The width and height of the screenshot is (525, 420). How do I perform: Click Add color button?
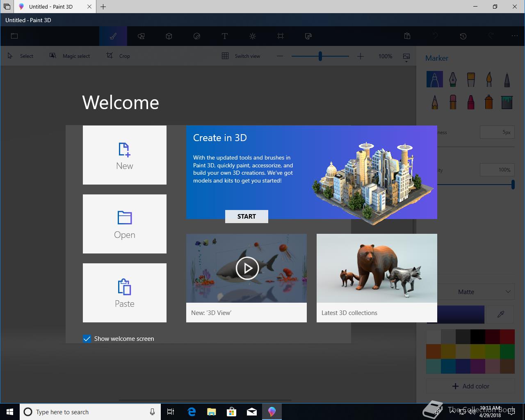coord(470,386)
